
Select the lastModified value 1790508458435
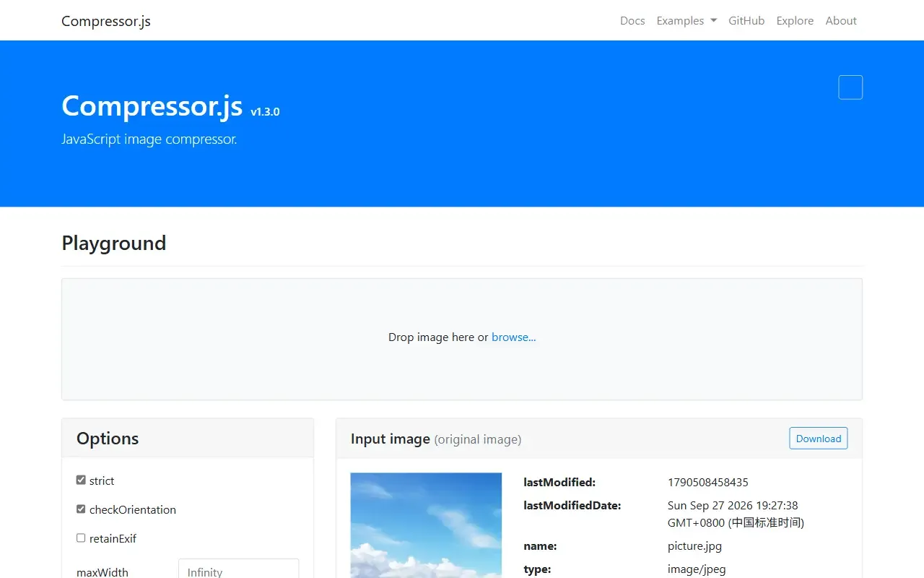(x=708, y=483)
